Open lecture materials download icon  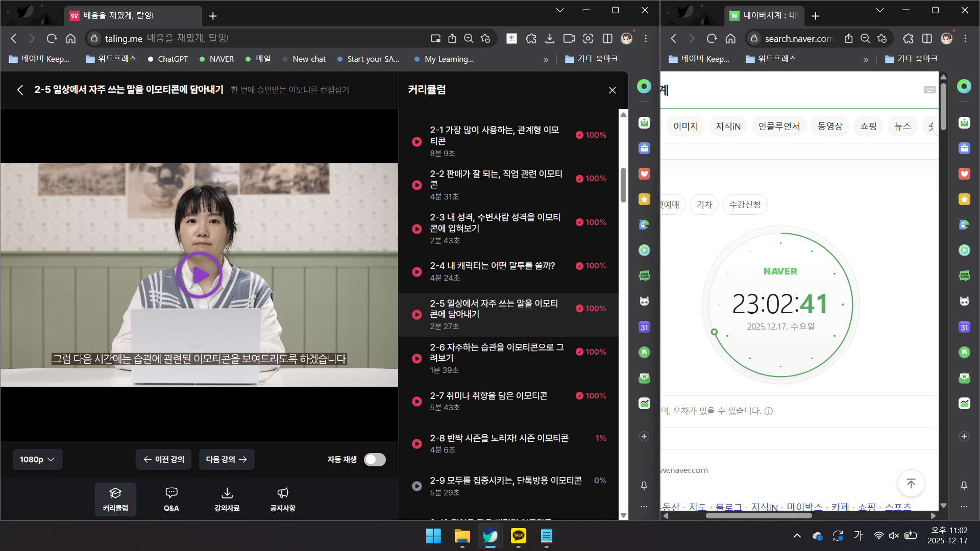pos(227,493)
